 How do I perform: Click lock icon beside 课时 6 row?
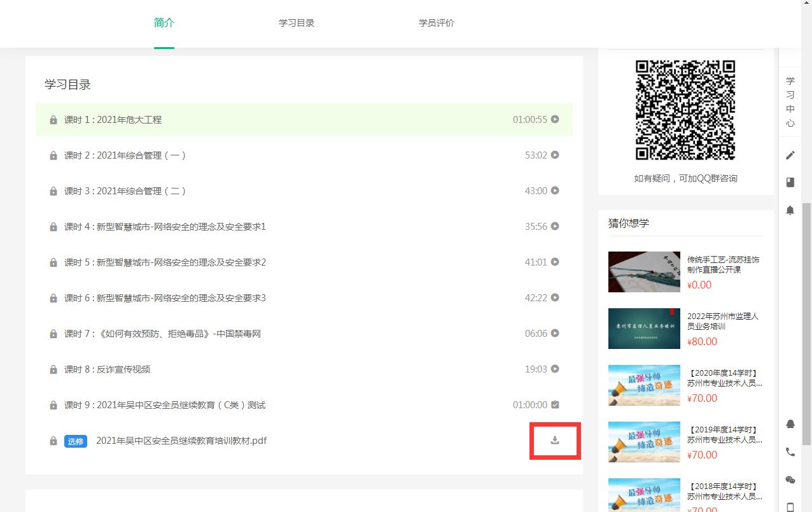(x=53, y=298)
